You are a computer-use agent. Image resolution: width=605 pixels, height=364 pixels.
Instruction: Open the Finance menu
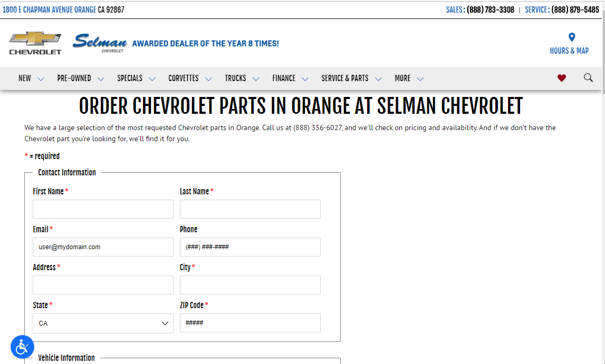tap(284, 78)
